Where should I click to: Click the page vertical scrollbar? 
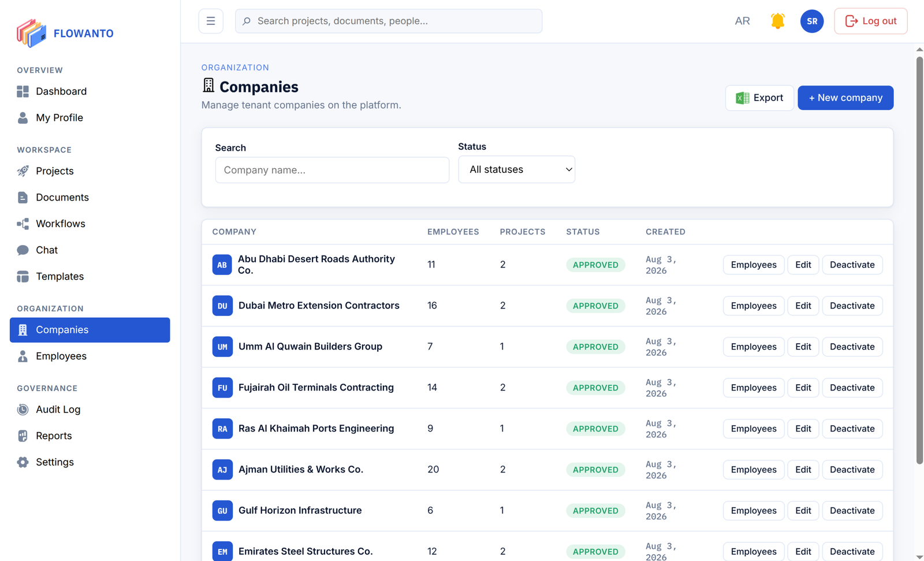[x=919, y=260]
